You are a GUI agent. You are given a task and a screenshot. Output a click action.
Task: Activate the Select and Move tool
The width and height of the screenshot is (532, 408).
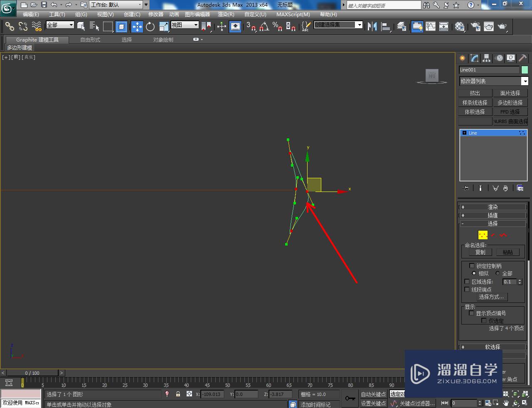[x=137, y=27]
